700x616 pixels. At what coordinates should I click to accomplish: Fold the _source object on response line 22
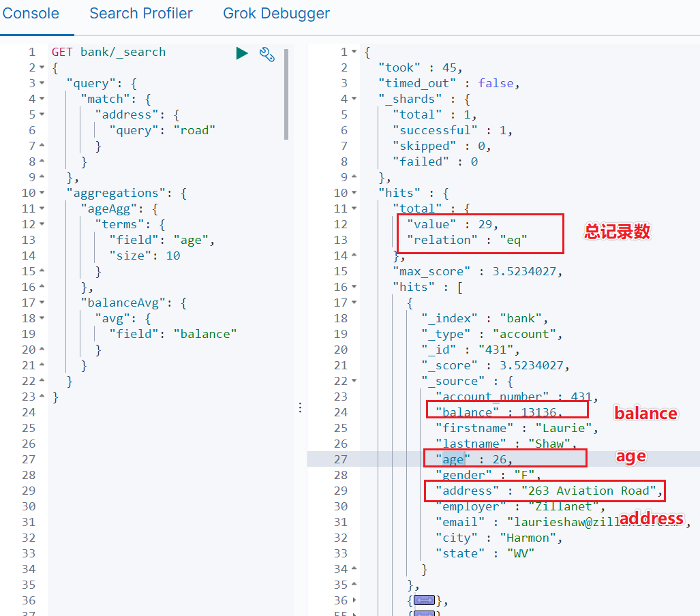point(354,381)
